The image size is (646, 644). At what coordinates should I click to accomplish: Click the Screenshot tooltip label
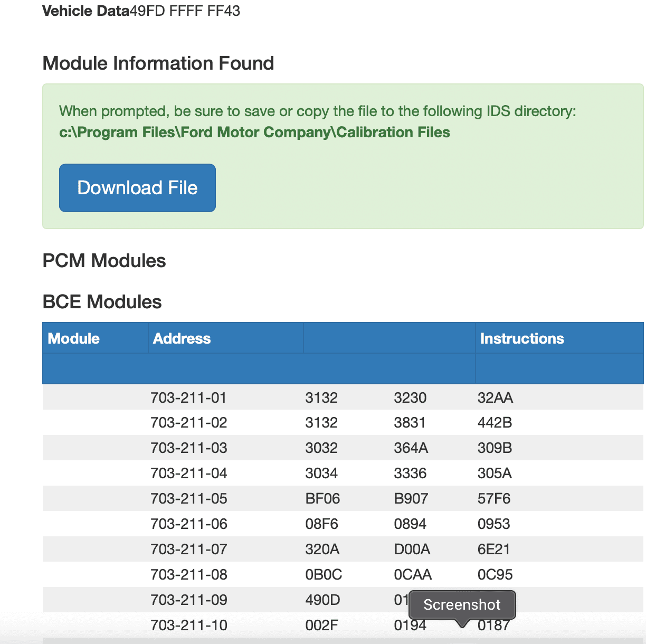462,604
